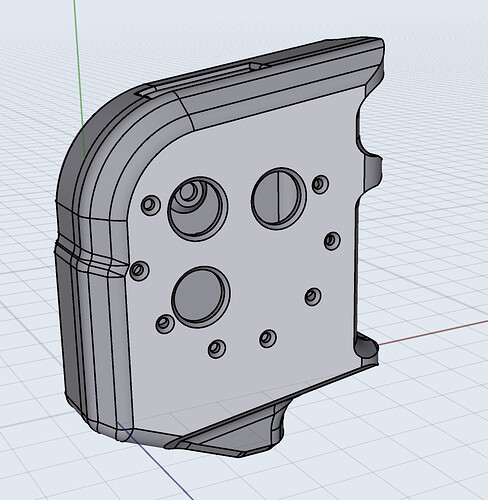
Task: Pick the small screw hole beside the boss hole
Action: 151,205
